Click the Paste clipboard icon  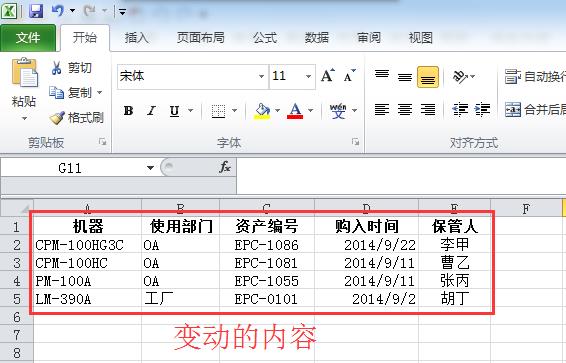tap(25, 73)
